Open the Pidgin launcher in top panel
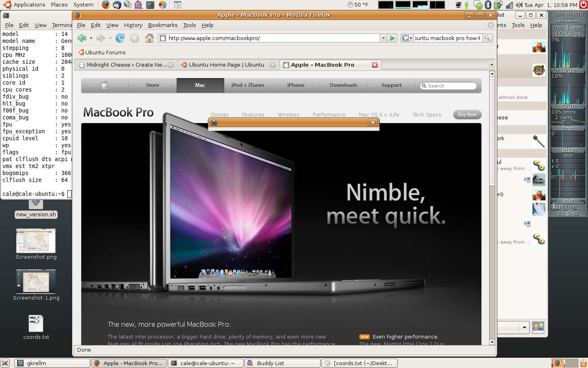Viewport: 588px width, 368px height. coord(139,5)
